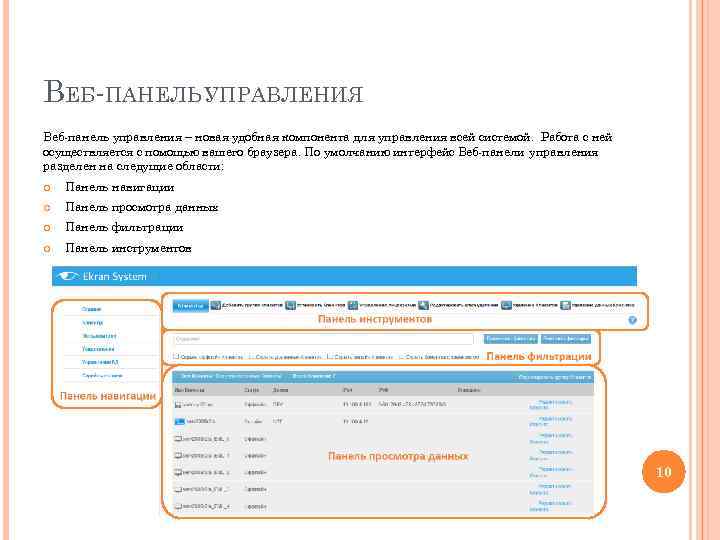Viewport: 720px width, 540px height.
Task: Open 'Пользователи' in the navigation panel
Action: 99,336
